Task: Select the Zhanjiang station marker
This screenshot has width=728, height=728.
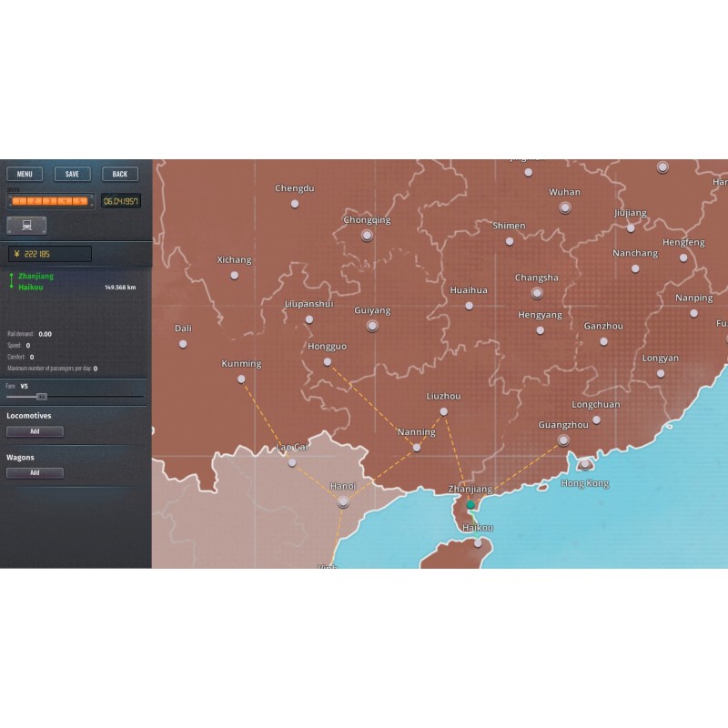Action: 470,504
